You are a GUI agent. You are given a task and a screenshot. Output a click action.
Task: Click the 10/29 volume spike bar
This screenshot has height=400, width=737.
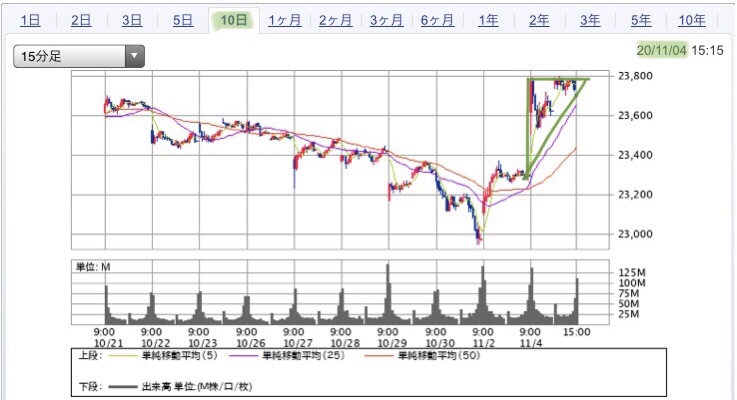click(x=388, y=294)
